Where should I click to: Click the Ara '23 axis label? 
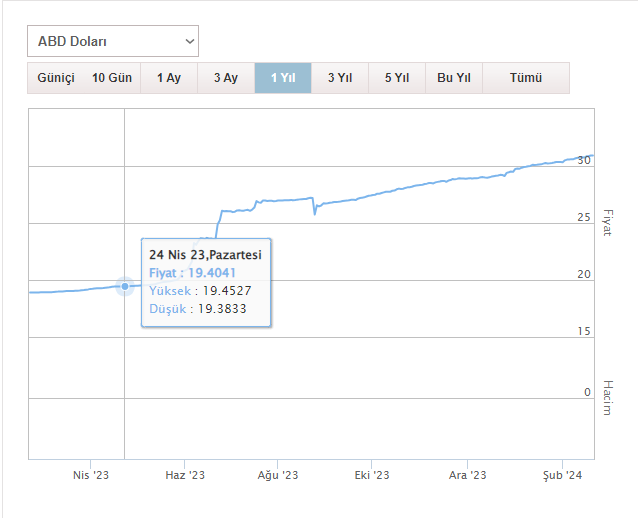(x=467, y=475)
